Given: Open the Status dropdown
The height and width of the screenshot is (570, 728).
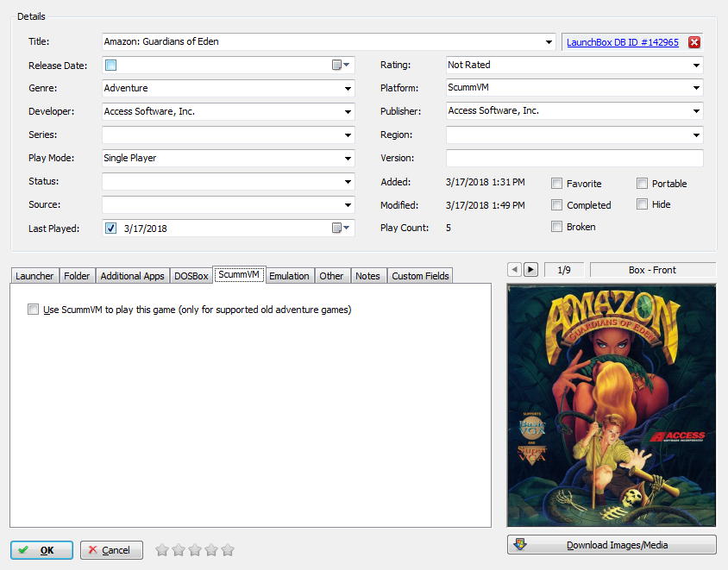Looking at the screenshot, I should click(348, 181).
